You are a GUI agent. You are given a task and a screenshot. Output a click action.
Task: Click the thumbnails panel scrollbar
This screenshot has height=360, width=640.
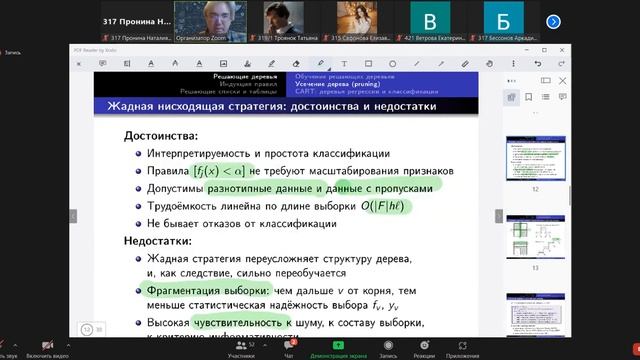pyautogui.click(x=570, y=196)
